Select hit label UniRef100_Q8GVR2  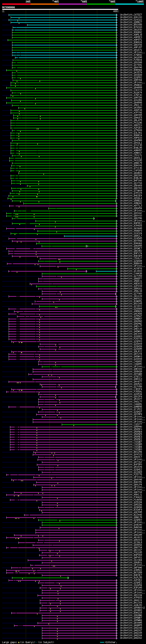tap(131, 251)
